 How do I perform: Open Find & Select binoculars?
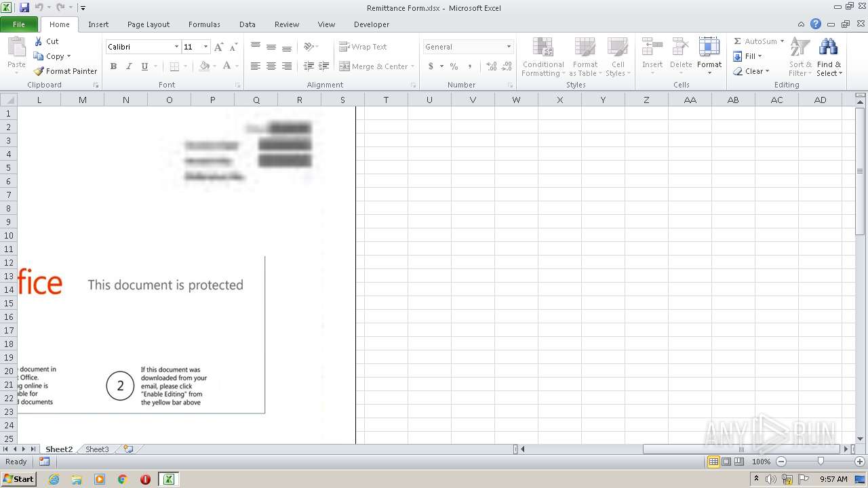point(829,57)
